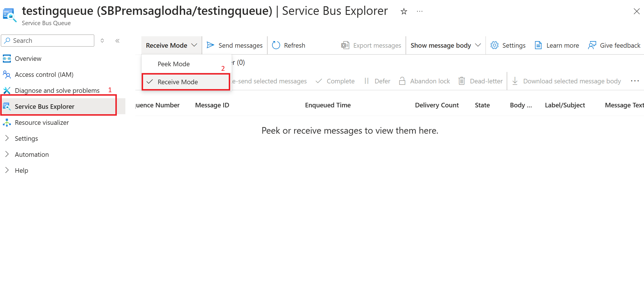The height and width of the screenshot is (285, 644).
Task: Open Resource visualizer
Action: [x=42, y=123]
